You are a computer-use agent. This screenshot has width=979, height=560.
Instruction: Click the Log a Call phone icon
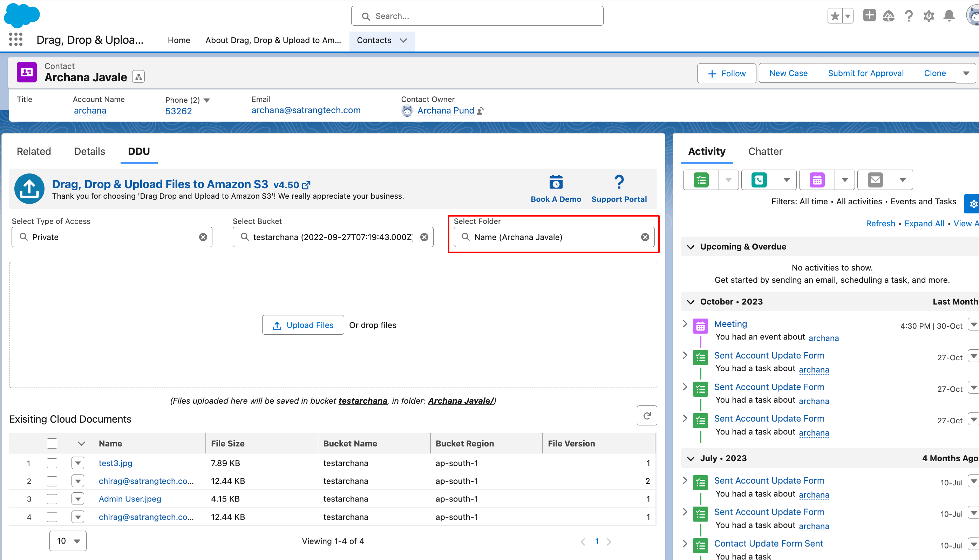point(759,180)
